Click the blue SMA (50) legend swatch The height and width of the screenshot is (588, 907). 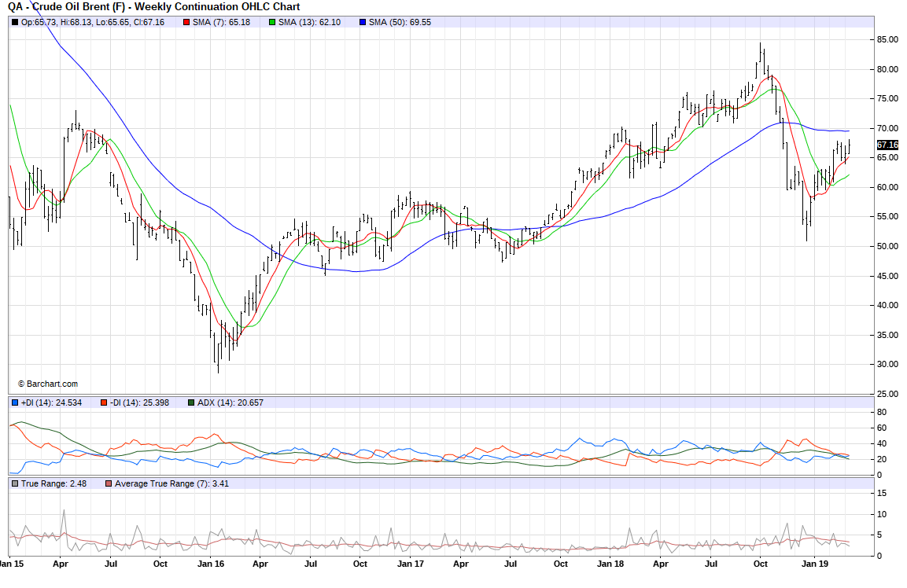point(362,22)
